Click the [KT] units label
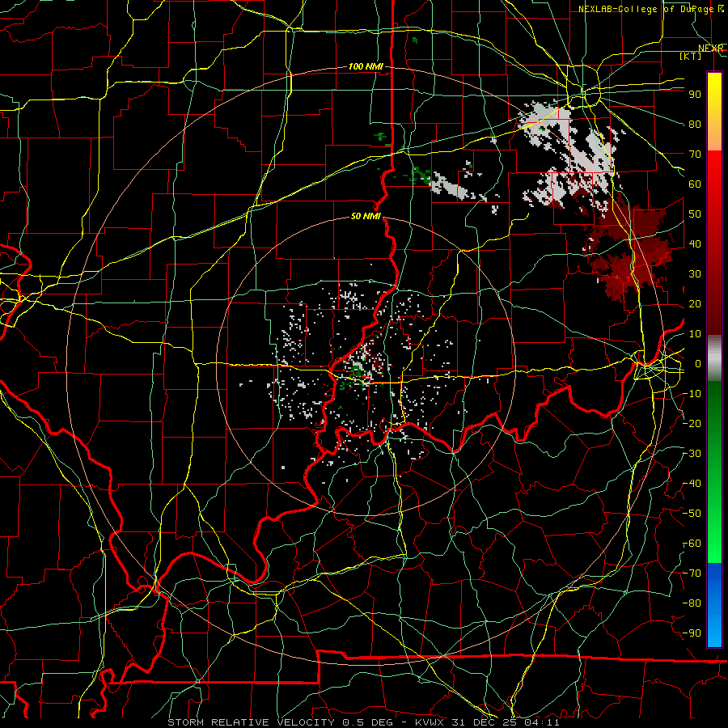Image resolution: width=728 pixels, height=728 pixels. pyautogui.click(x=691, y=57)
